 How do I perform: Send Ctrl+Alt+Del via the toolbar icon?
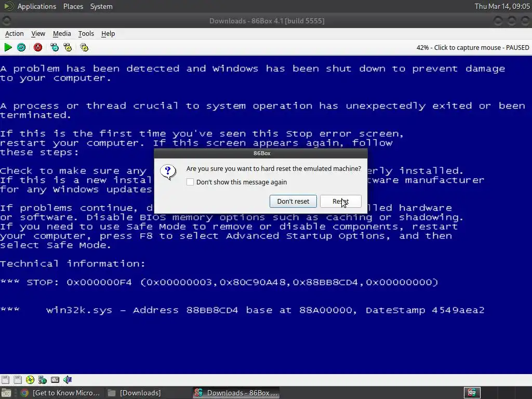pyautogui.click(x=54, y=47)
